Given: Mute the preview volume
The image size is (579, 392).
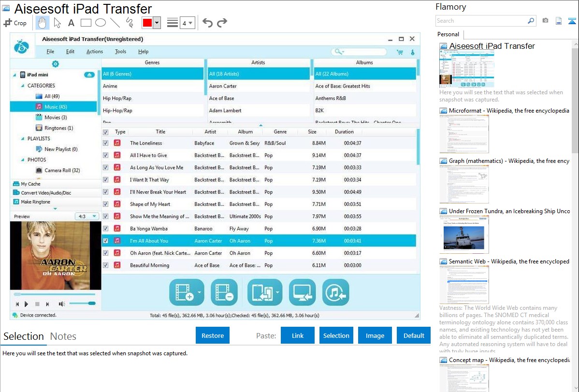Looking at the screenshot, I should (x=62, y=304).
